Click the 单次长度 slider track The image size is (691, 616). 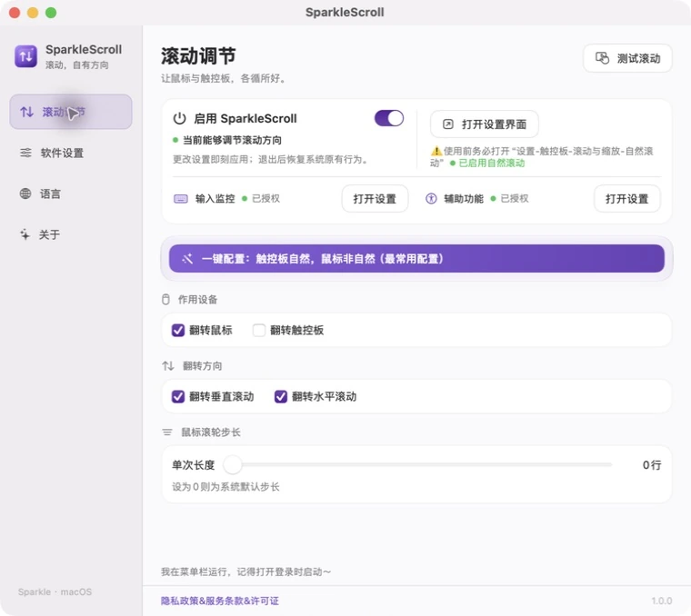417,464
